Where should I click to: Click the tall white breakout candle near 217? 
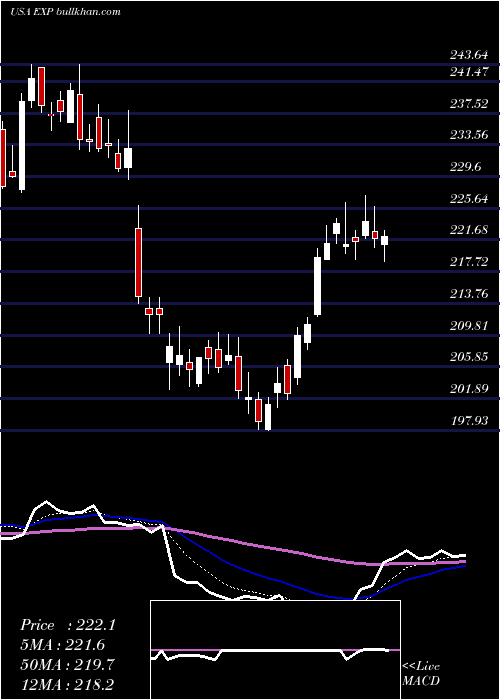(317, 286)
